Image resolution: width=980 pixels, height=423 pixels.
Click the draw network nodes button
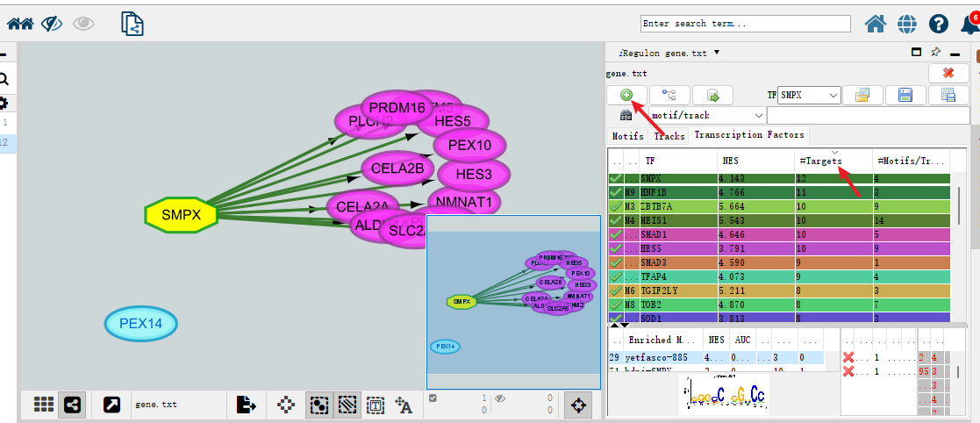pos(669,95)
